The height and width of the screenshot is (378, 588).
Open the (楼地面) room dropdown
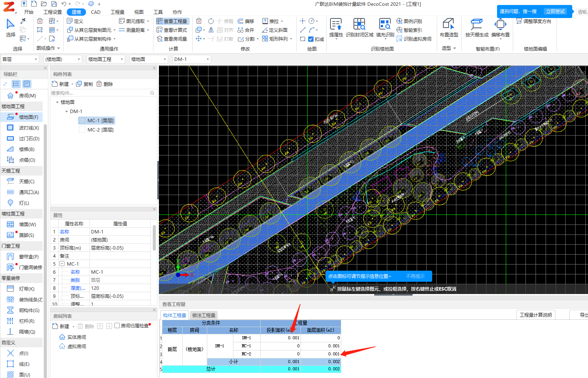63,59
